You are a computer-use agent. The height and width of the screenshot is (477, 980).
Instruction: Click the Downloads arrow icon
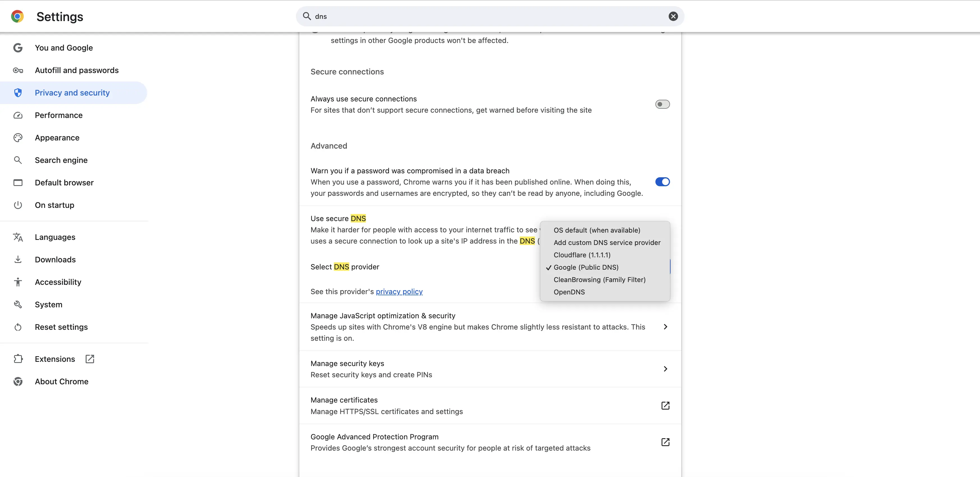(x=18, y=260)
